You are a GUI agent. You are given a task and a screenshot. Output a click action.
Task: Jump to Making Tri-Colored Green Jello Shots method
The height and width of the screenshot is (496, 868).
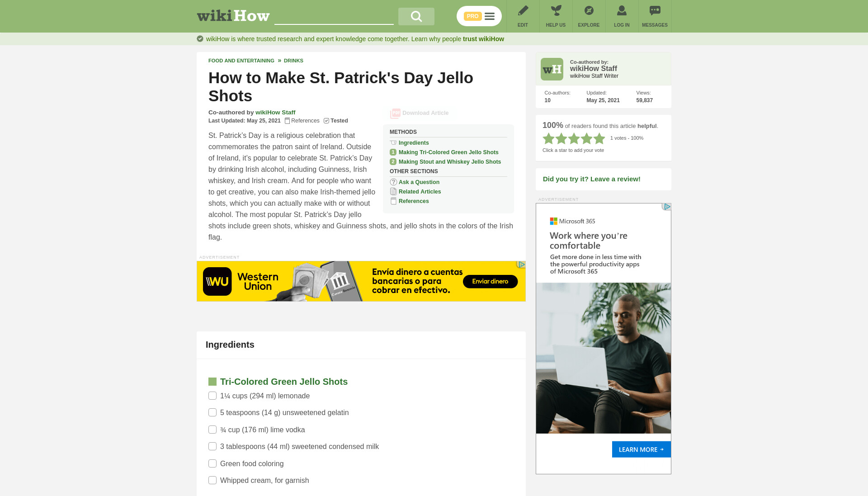click(448, 152)
